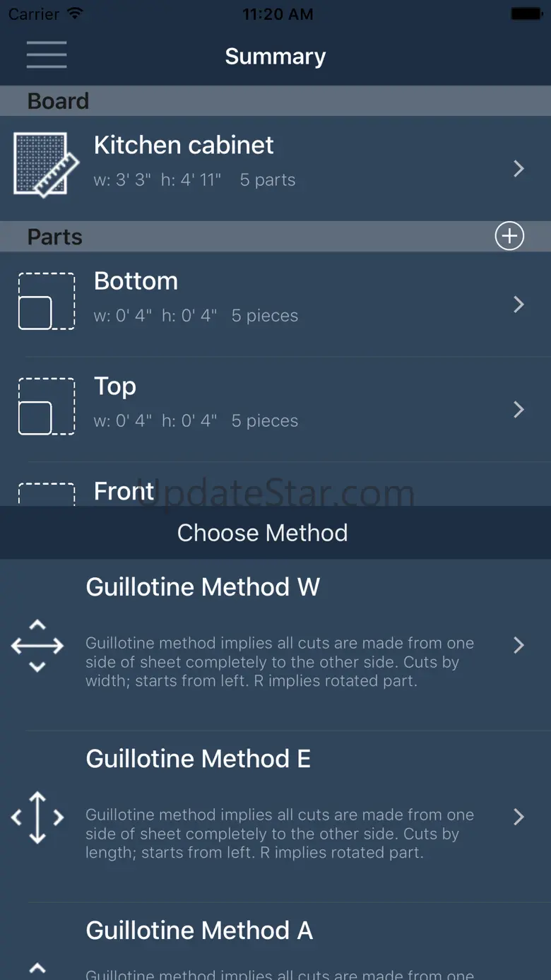Select Guillotine Method A title
Viewport: 551px width, 980px height.
[x=199, y=930]
